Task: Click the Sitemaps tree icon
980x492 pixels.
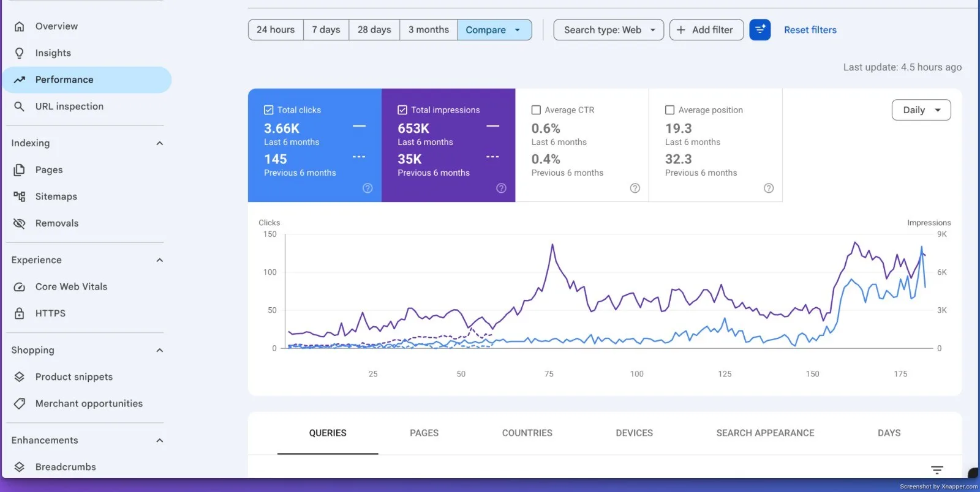Action: 20,196
